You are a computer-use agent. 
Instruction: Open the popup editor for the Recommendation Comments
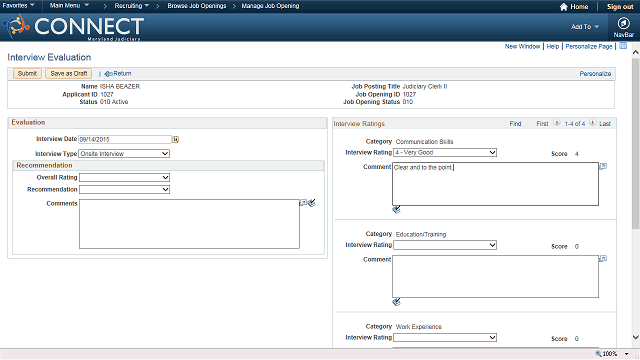303,202
